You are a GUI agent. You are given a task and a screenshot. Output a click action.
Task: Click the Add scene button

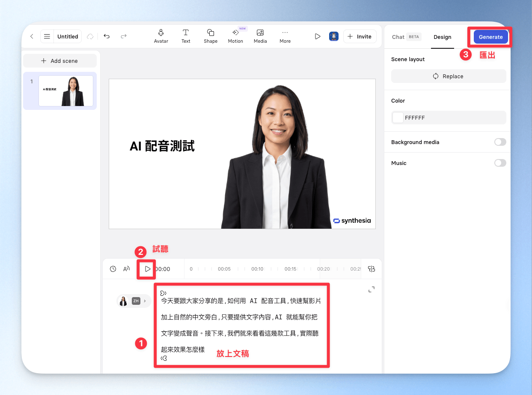click(59, 61)
